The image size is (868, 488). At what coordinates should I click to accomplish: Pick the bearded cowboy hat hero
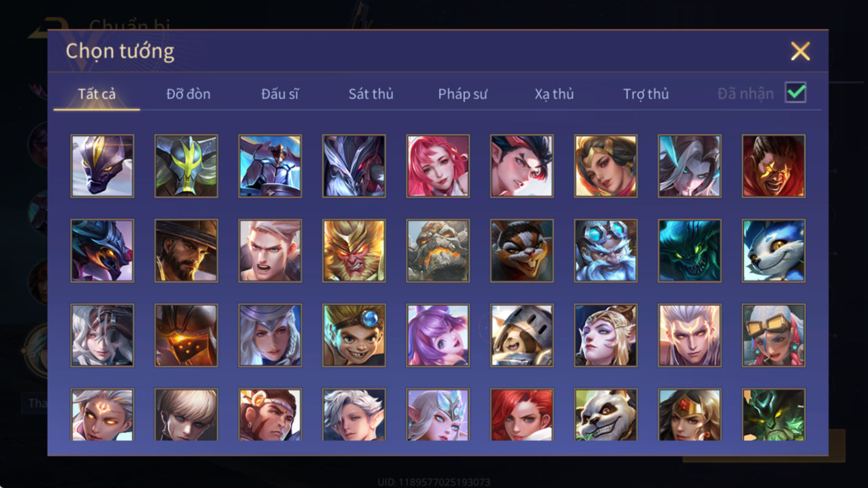(186, 250)
